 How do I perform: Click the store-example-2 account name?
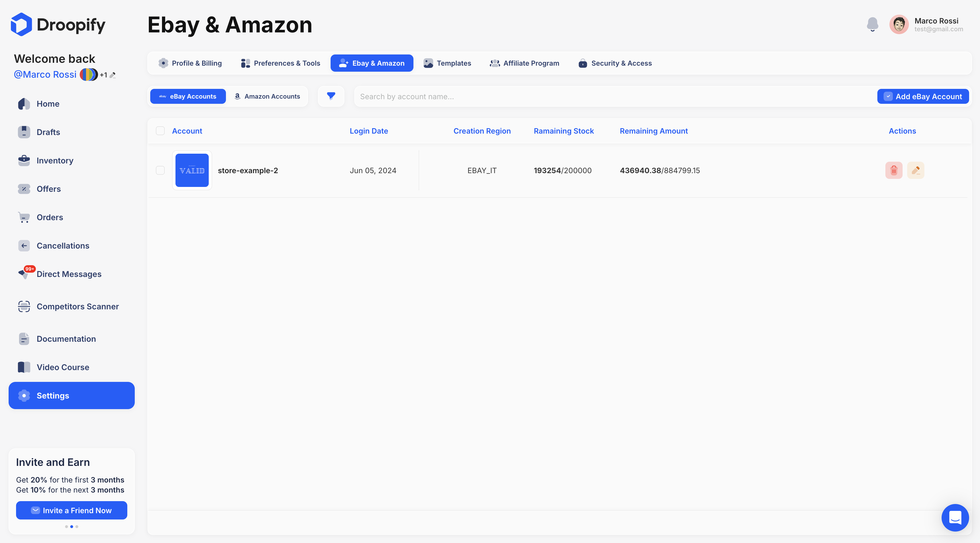pos(248,171)
